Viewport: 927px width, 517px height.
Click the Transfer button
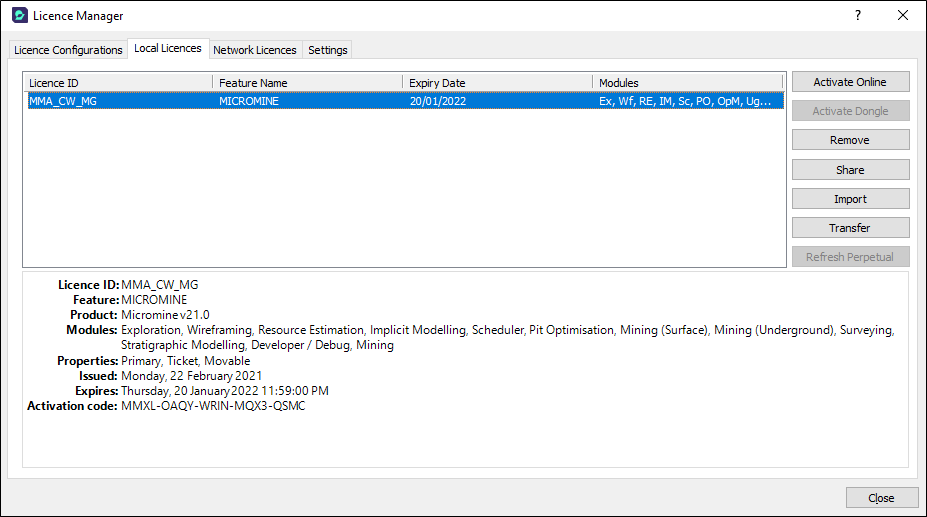tap(850, 228)
